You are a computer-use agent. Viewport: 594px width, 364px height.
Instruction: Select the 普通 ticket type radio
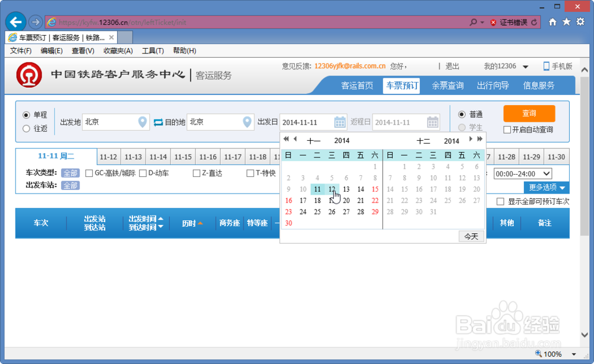(x=462, y=115)
